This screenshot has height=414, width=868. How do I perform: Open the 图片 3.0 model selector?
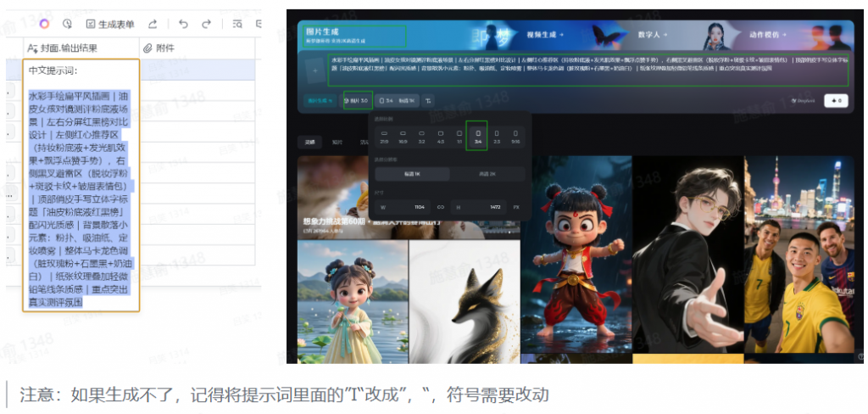click(x=358, y=101)
